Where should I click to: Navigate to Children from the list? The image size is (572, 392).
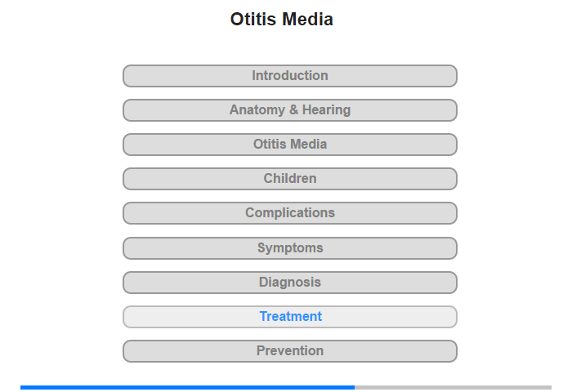click(x=289, y=179)
